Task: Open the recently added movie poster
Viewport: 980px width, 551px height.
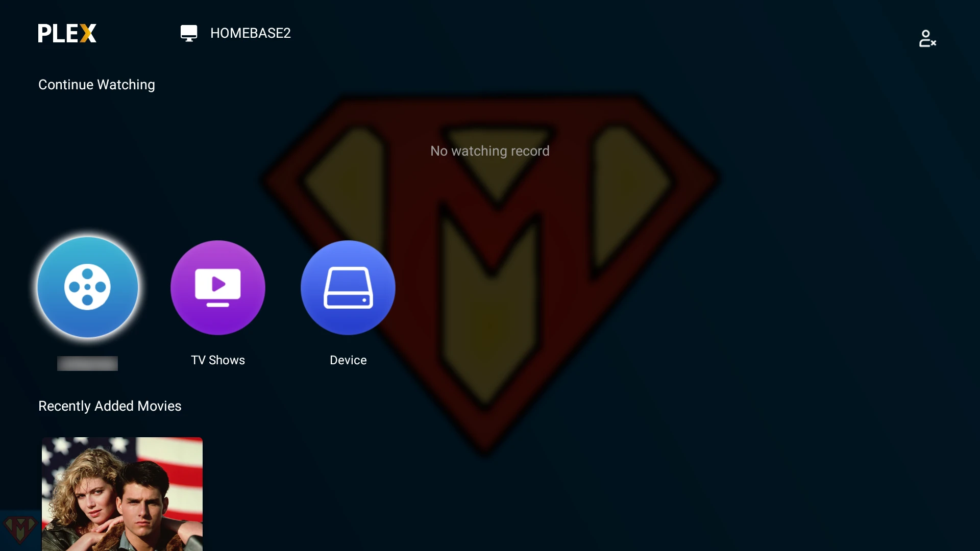Action: [x=122, y=494]
